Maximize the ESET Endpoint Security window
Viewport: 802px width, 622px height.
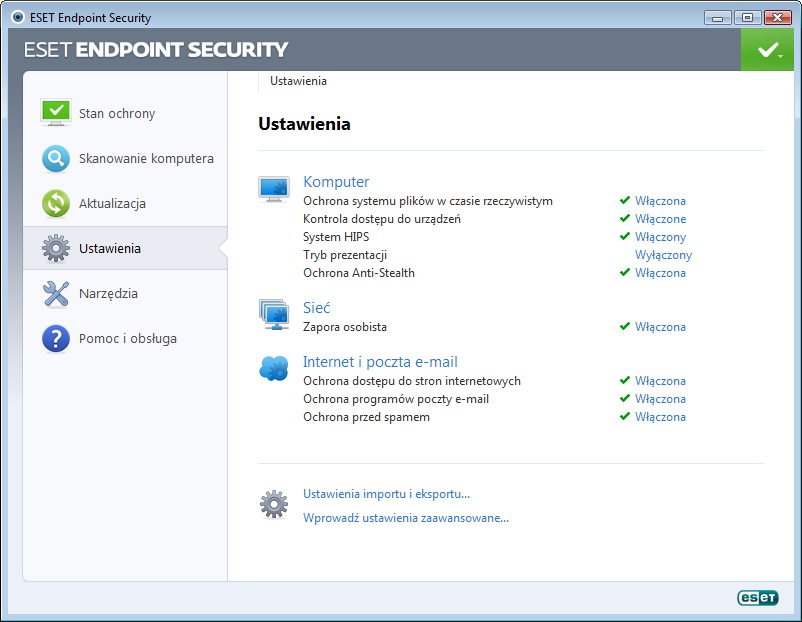pos(747,18)
